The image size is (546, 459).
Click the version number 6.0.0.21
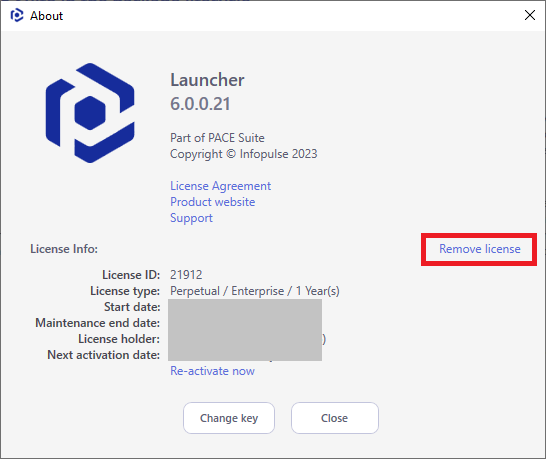pyautogui.click(x=200, y=104)
